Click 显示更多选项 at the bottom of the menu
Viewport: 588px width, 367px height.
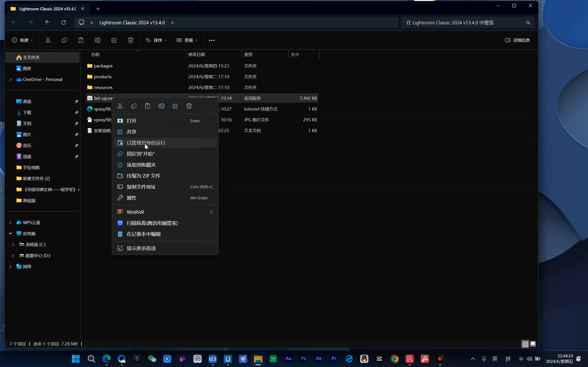coord(141,248)
